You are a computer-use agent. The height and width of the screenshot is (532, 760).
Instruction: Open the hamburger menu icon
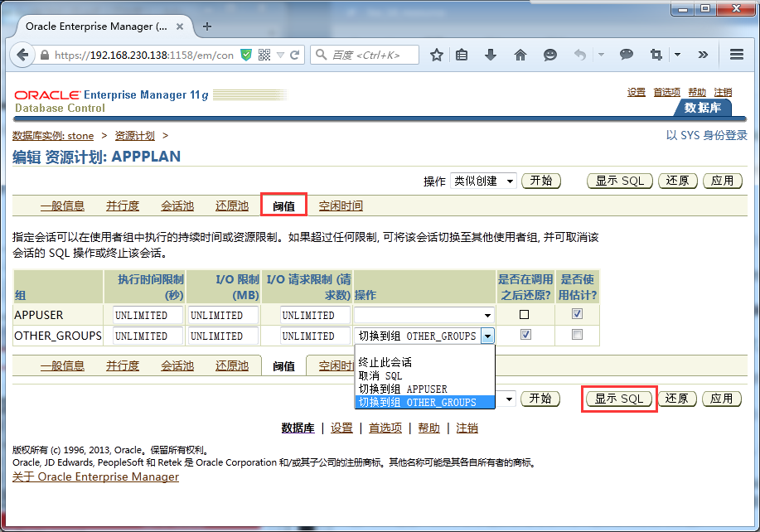737,54
